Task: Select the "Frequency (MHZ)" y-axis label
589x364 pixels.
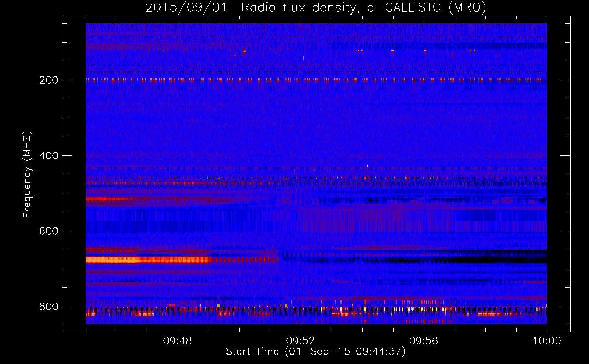Action: coord(27,175)
